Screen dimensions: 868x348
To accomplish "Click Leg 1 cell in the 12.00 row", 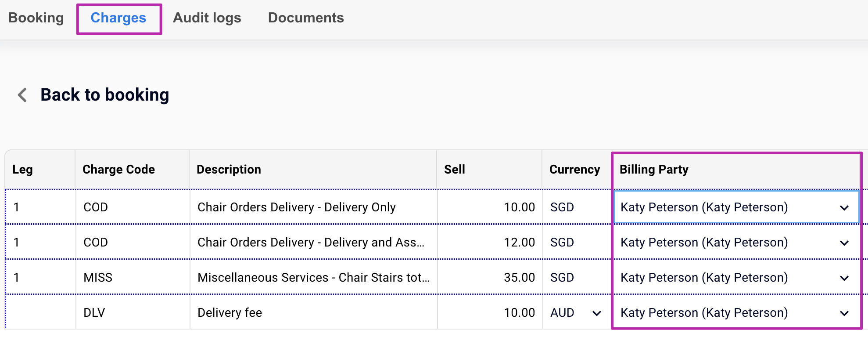I will 40,242.
